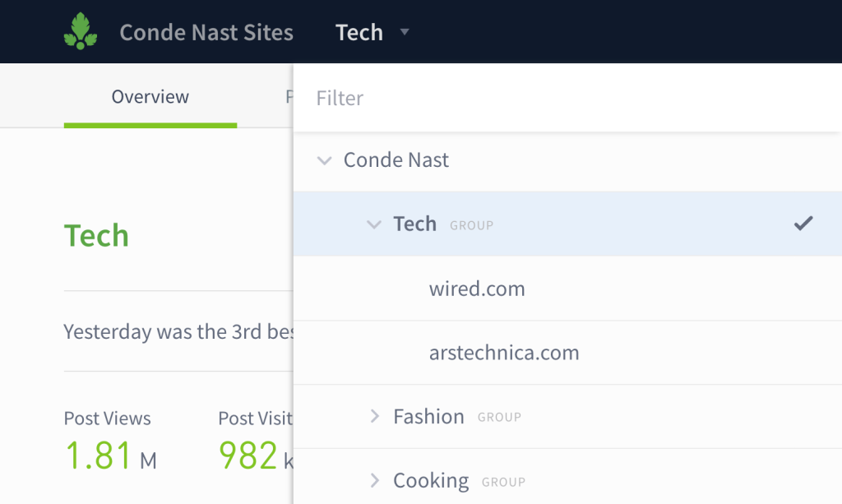Viewport: 842px width, 504px height.
Task: Select the Cooking group row
Action: tap(567, 477)
